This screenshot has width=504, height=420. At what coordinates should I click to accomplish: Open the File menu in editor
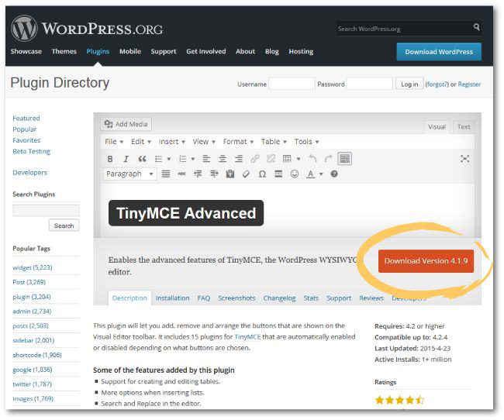[x=114, y=142]
